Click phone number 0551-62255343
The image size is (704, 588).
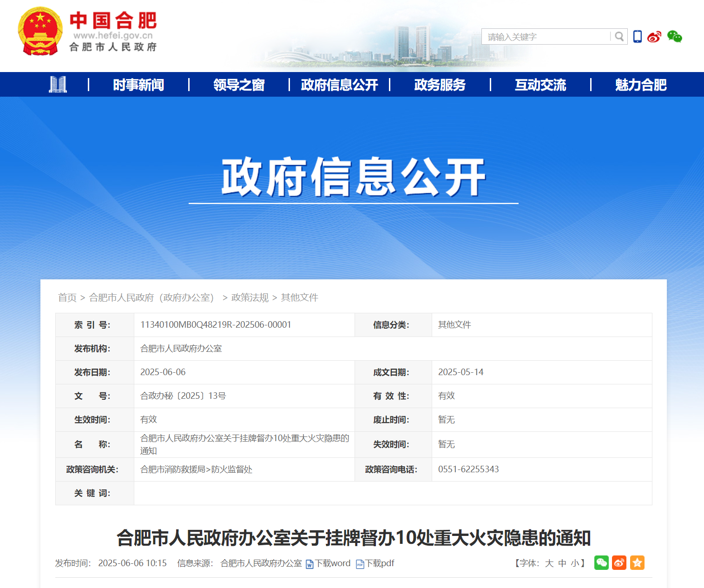coord(468,469)
